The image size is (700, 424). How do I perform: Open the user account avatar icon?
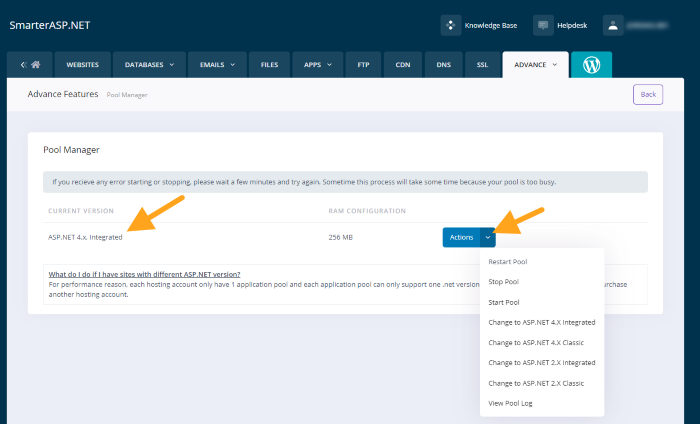click(x=613, y=24)
